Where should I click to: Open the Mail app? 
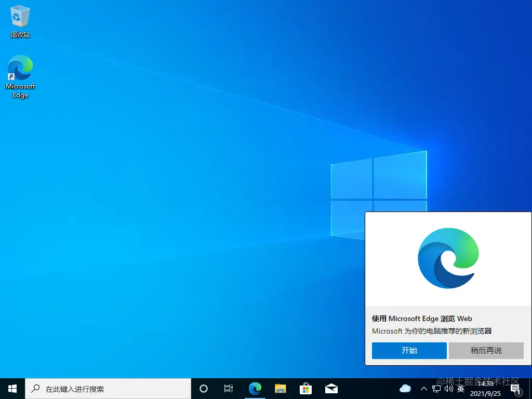[x=331, y=388]
